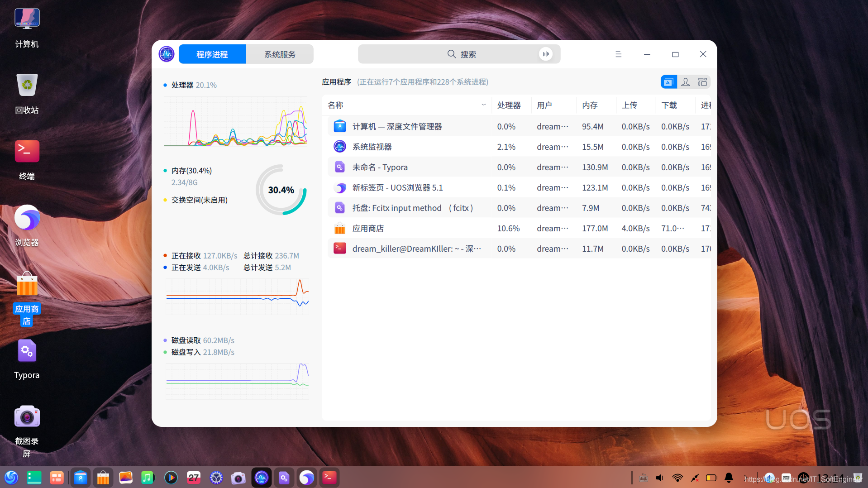Open video player in the dock
This screenshot has height=488, width=868.
(171, 478)
